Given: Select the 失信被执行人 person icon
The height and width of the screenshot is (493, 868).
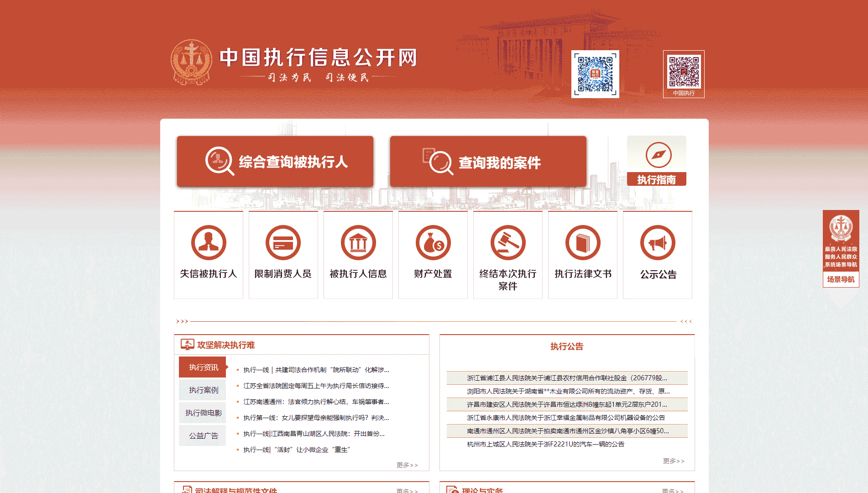Looking at the screenshot, I should point(209,242).
